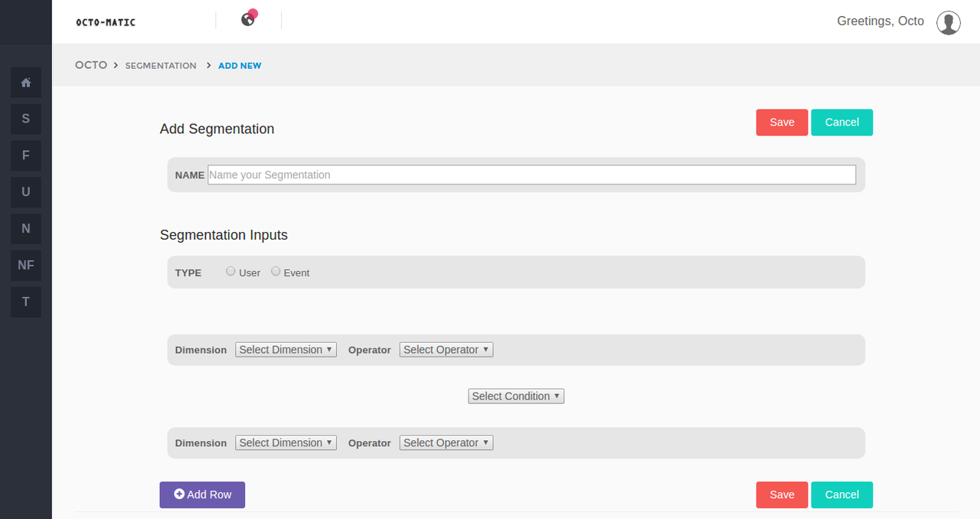Focus the Name your Segmentation field
Screen dimensions: 980x519
531,175
